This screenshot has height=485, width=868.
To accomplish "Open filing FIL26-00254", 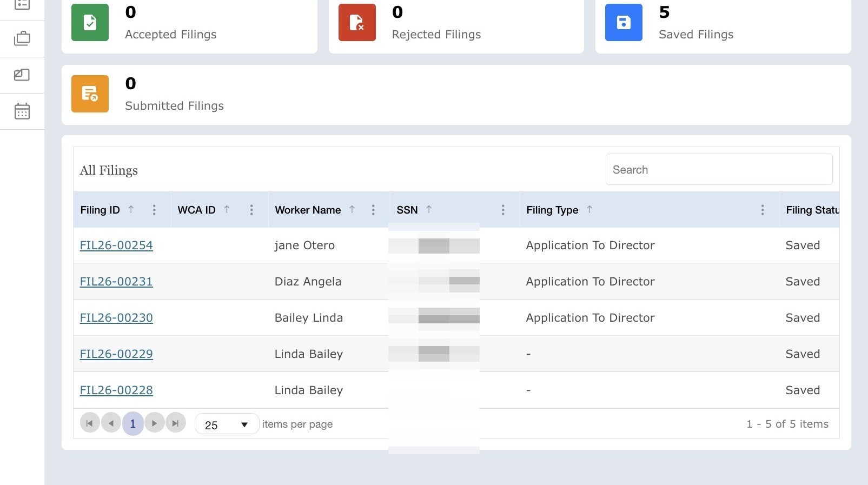I will tap(116, 245).
